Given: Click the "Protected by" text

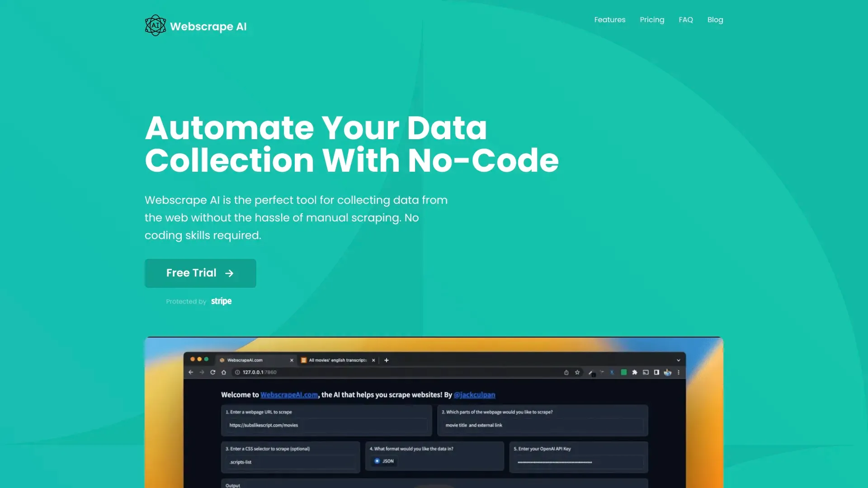Looking at the screenshot, I should point(186,301).
